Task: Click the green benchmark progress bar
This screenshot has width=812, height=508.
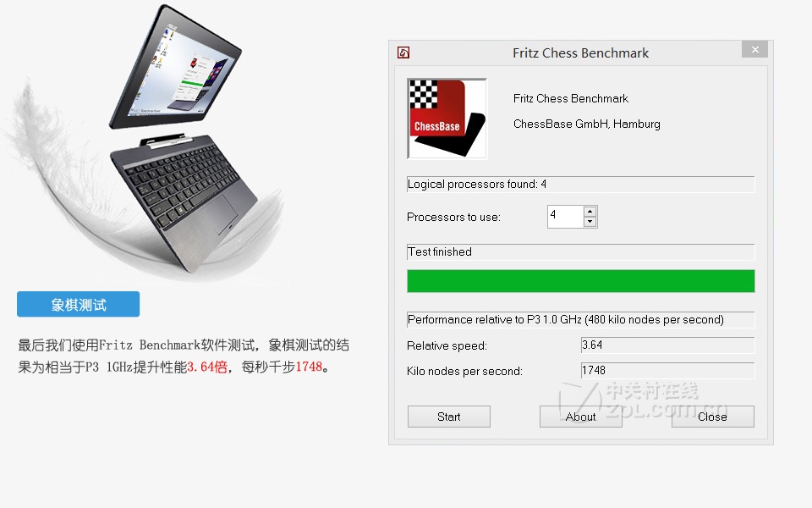Action: (580, 281)
